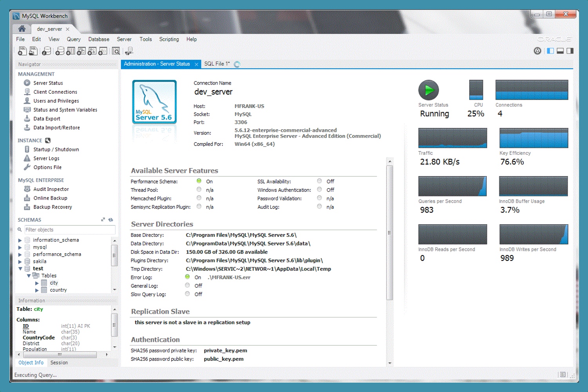Open the Database menu
Image resolution: width=588 pixels, height=392 pixels.
pos(99,39)
